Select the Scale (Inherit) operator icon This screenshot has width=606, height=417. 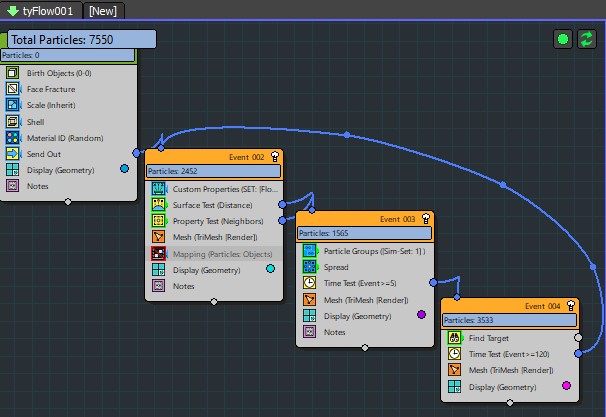click(12, 105)
